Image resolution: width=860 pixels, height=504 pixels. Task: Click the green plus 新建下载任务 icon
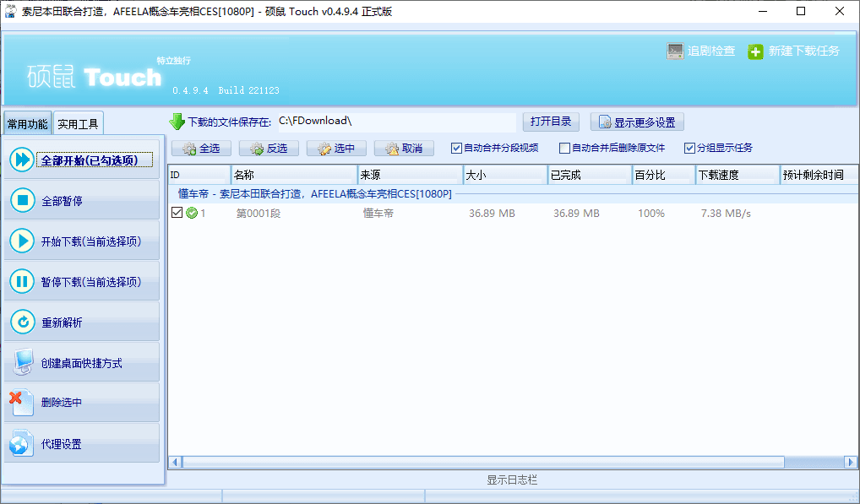[755, 51]
